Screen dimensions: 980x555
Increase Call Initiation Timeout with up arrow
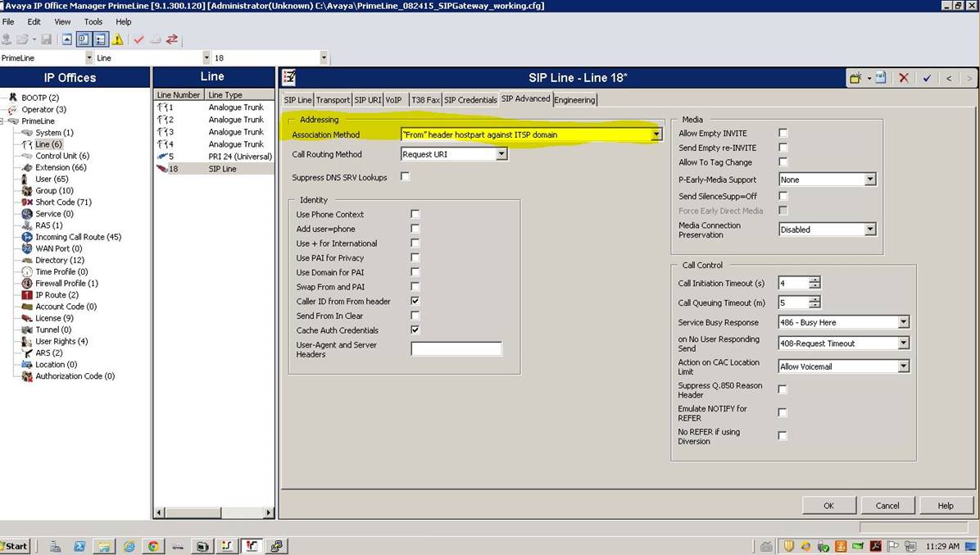coord(814,280)
